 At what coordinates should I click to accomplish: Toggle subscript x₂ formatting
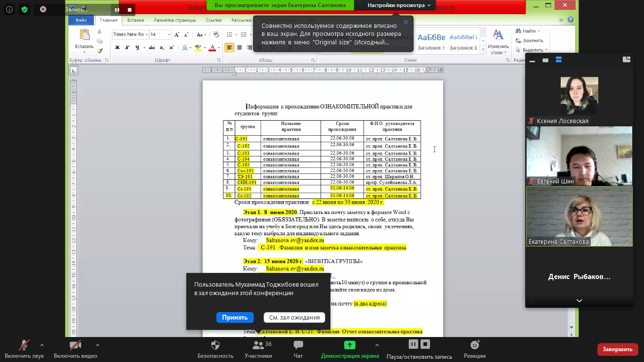[162, 48]
